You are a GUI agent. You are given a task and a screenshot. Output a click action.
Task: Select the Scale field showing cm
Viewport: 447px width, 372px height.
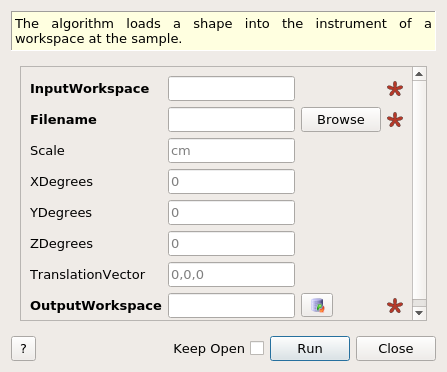(x=231, y=150)
